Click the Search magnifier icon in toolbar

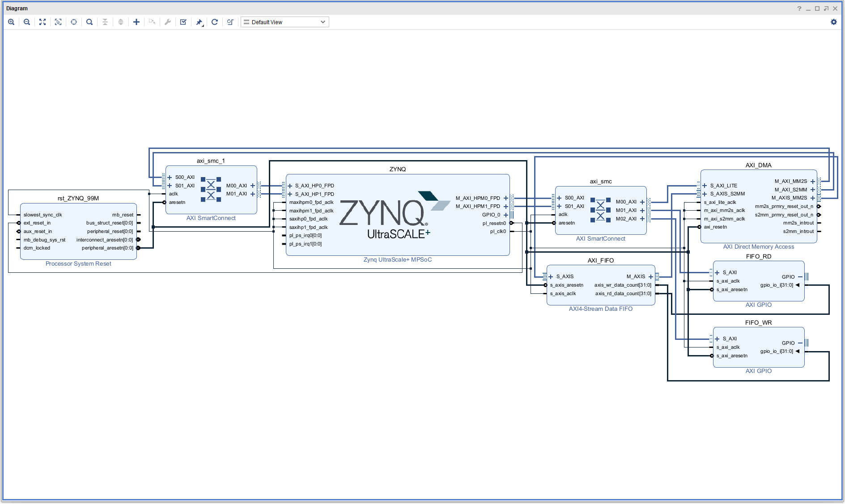click(89, 22)
